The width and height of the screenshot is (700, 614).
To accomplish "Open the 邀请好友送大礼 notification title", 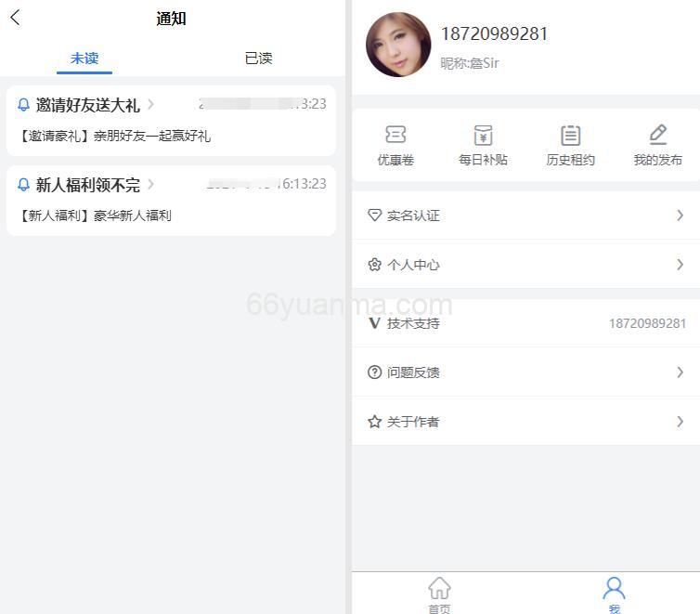I will point(87,105).
